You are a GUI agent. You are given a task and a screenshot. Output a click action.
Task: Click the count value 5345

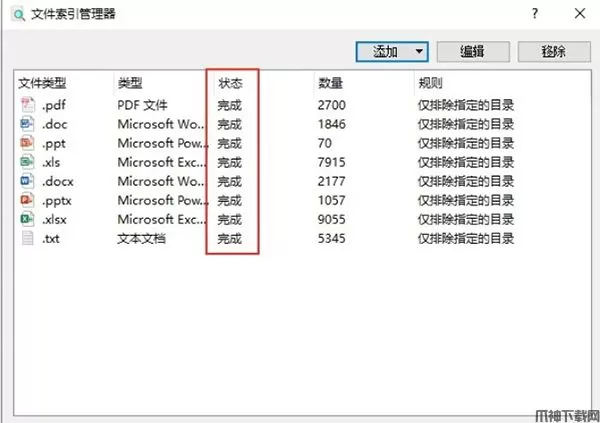[332, 238]
